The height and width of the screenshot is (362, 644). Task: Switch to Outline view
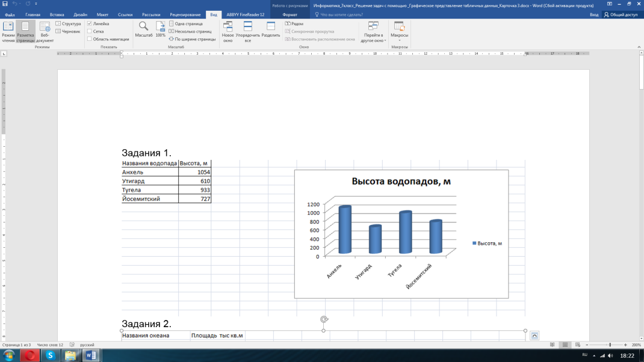pyautogui.click(x=68, y=24)
